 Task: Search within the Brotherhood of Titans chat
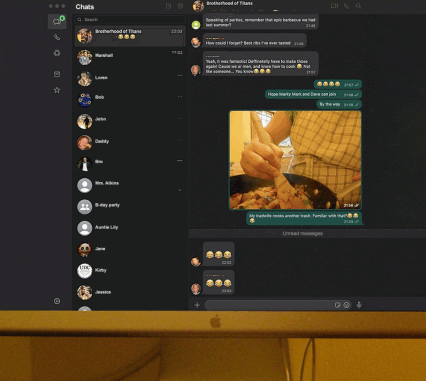pyautogui.click(x=358, y=6)
